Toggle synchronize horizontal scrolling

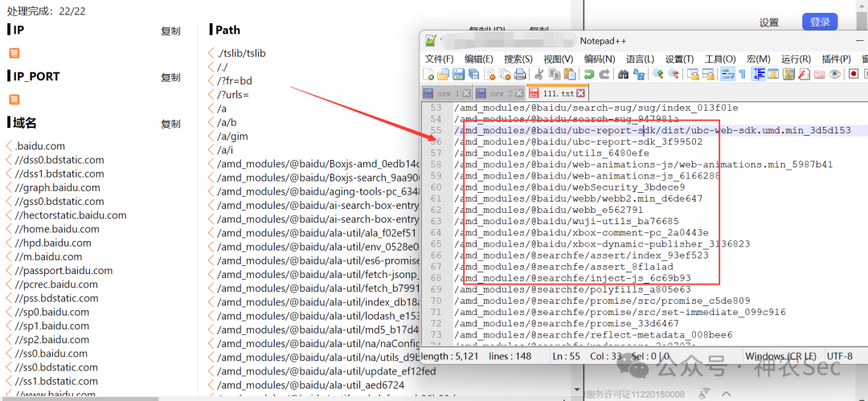(x=708, y=74)
